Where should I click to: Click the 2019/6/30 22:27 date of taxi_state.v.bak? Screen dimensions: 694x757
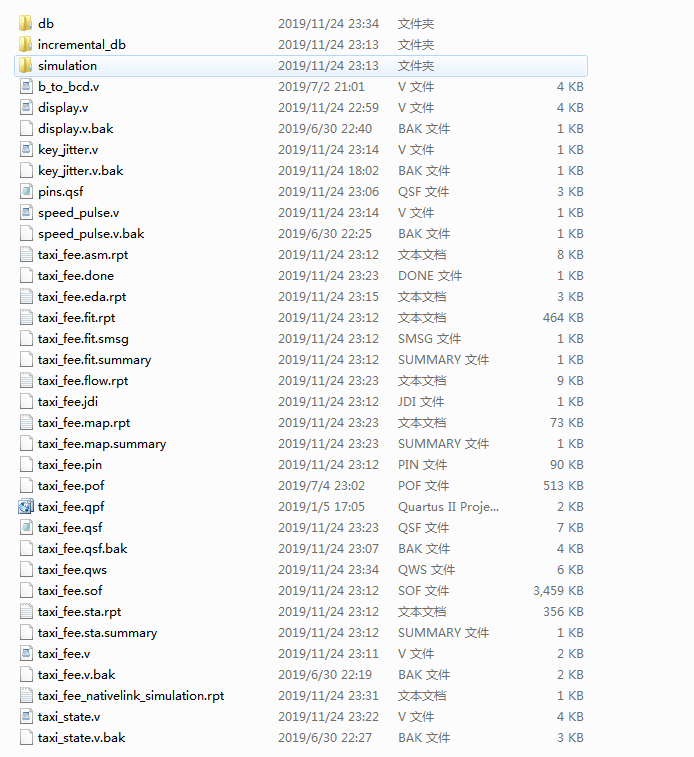pos(325,737)
